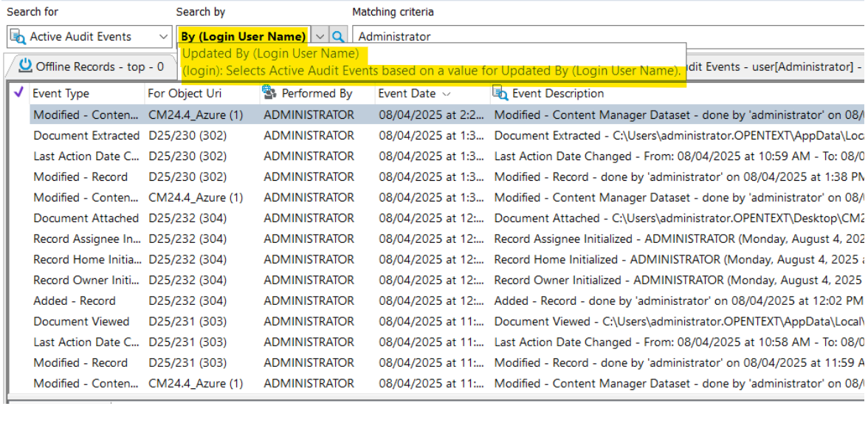Screen dimensions: 868x423
Task: Click the Modified - Record description at 1:38 PM
Action: coord(679,177)
